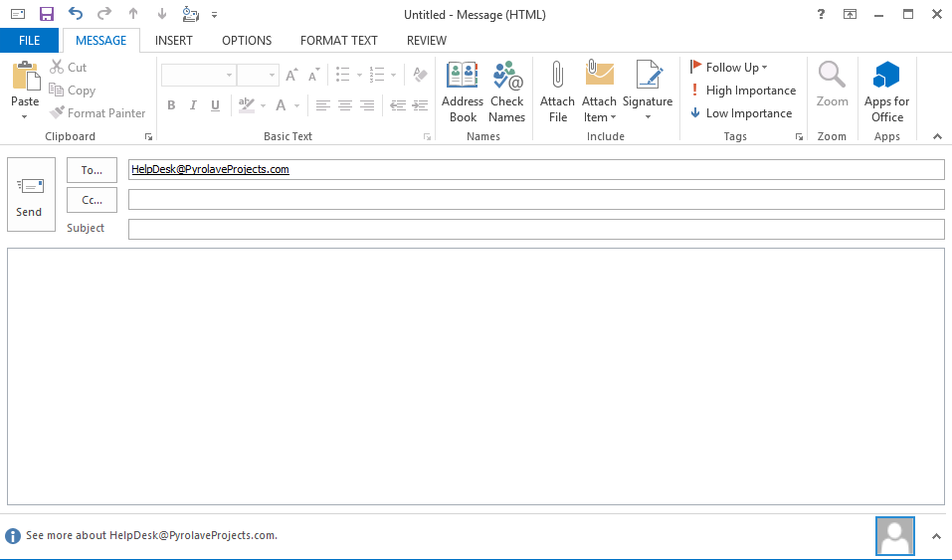Toggle Bold text formatting

[171, 105]
